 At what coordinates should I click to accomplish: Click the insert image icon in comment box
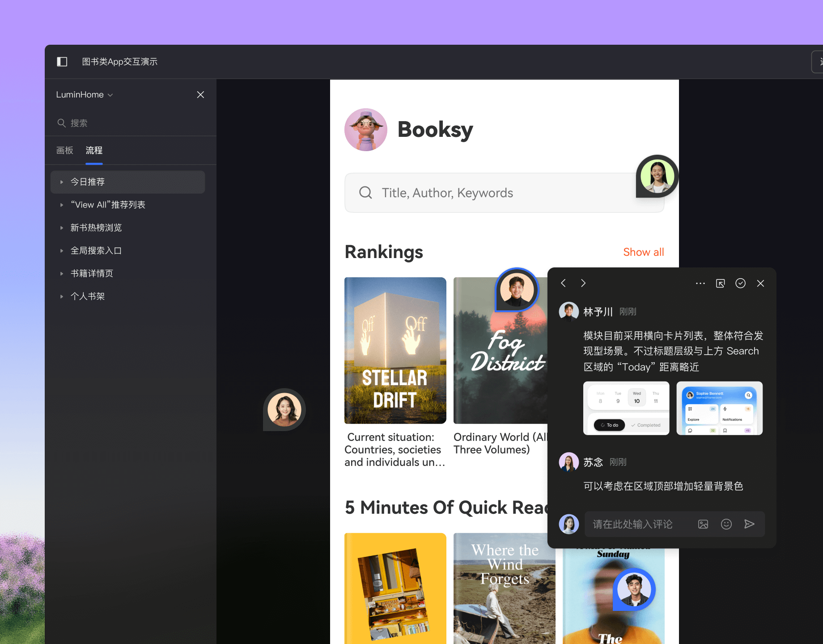coord(703,524)
